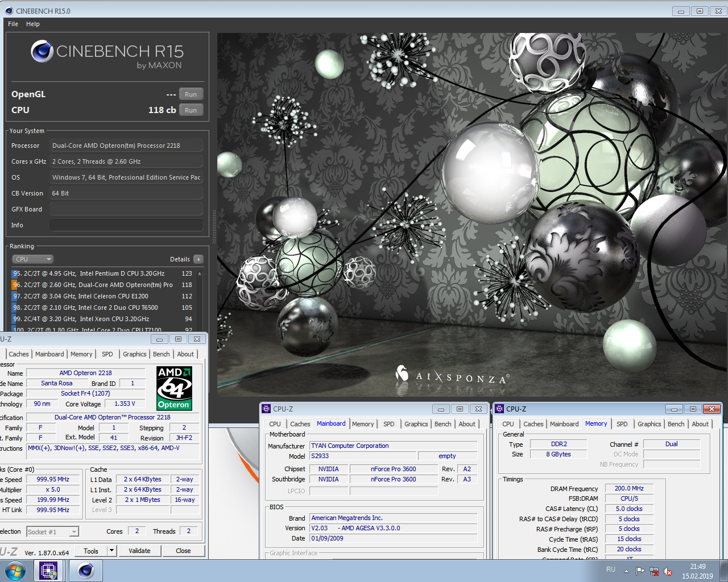Switch to Graphics tab in the TYAN motherboard CPU-Z window

pos(416,424)
